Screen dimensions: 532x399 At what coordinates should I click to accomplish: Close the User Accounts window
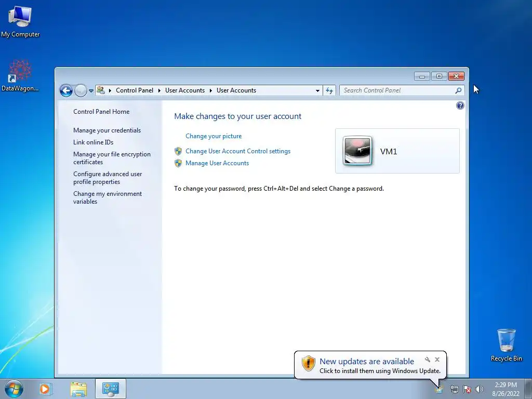pos(456,76)
